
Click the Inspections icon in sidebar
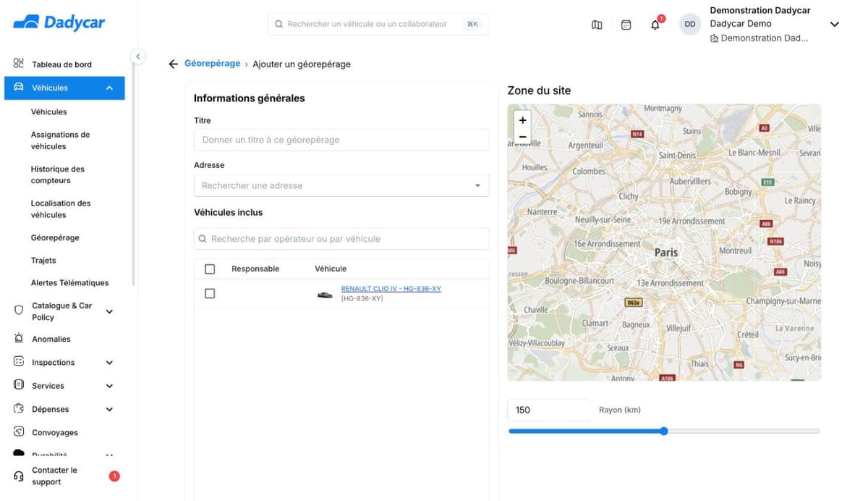(x=19, y=361)
